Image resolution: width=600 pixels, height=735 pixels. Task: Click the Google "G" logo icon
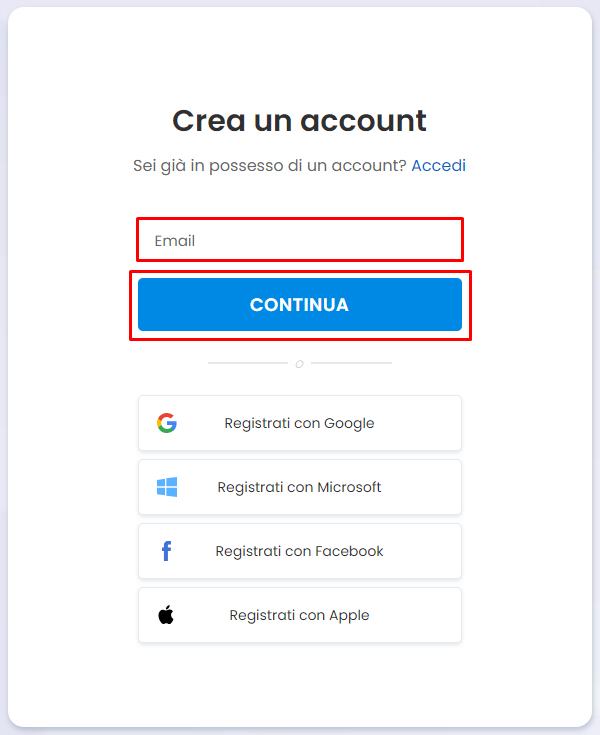coord(167,423)
